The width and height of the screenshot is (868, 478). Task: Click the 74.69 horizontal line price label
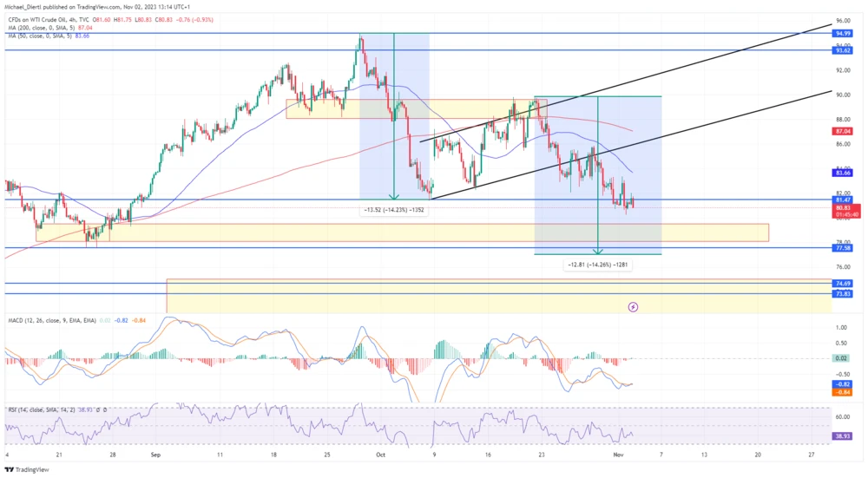click(x=842, y=284)
